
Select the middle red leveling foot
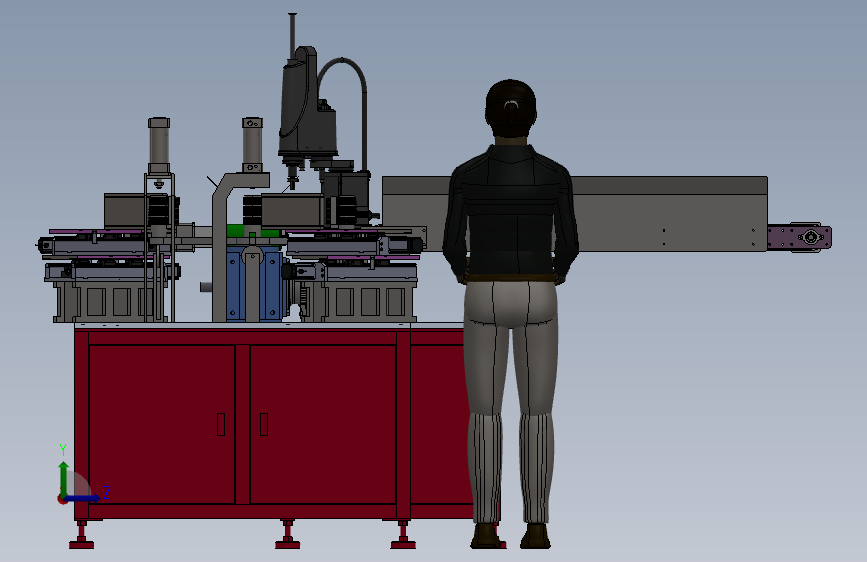288,535
